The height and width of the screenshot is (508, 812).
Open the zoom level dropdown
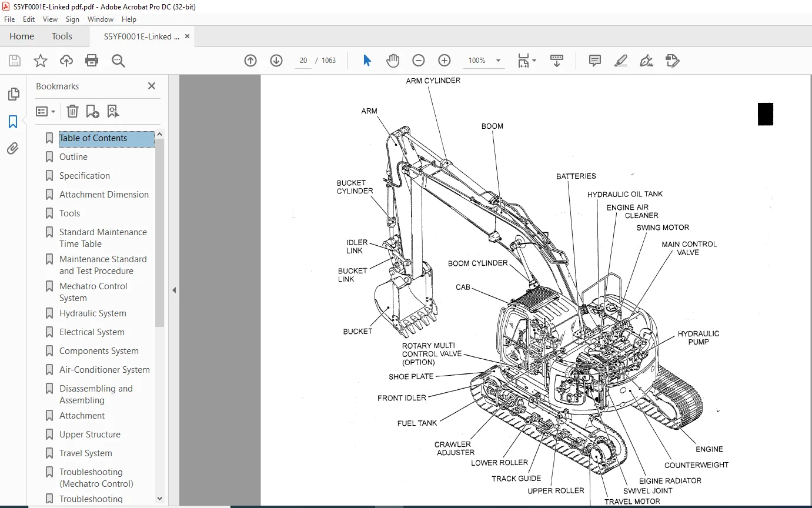498,61
